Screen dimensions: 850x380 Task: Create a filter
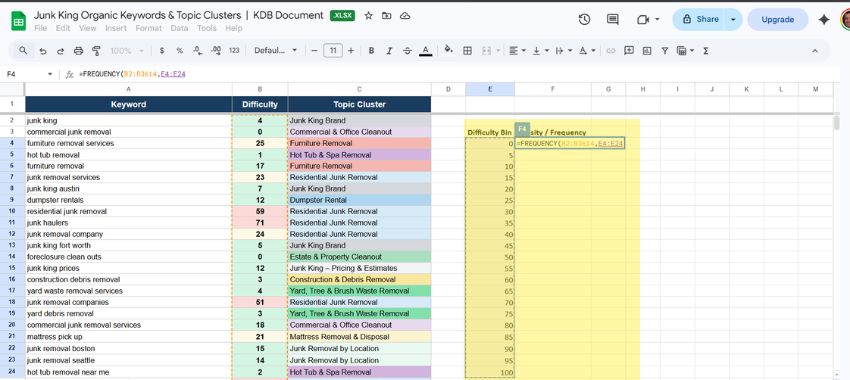pyautogui.click(x=665, y=50)
